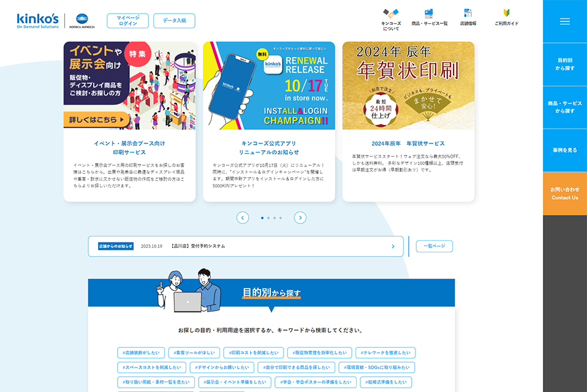Open the 商品・サービス一覧 icon
Screen dimensions: 587x392
(429, 14)
